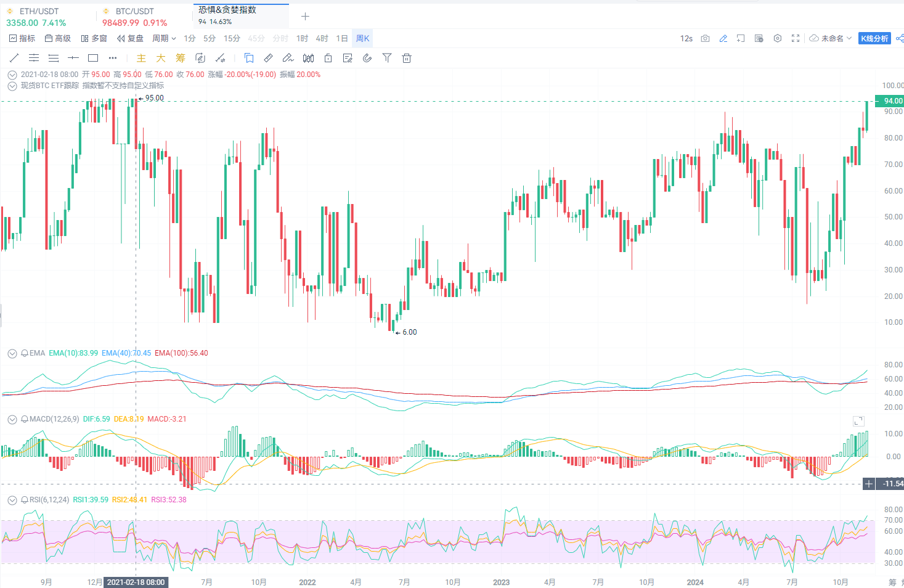
Task: Click the 大 indicator icon
Action: pos(161,58)
